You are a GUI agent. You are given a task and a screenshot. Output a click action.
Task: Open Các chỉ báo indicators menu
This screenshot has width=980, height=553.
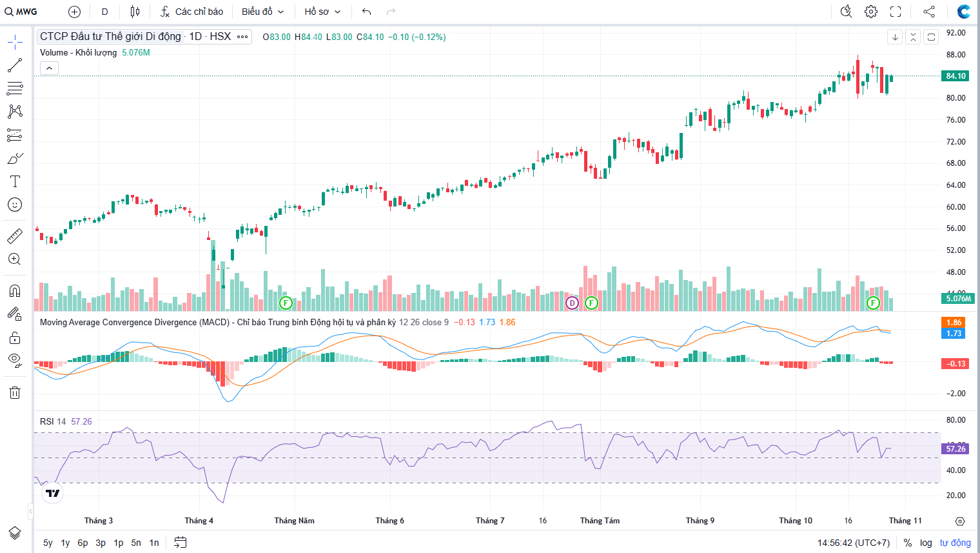(191, 12)
